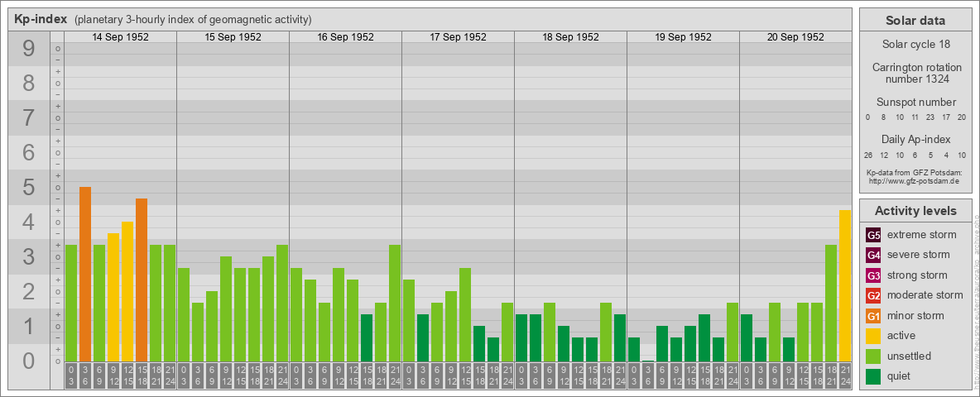This screenshot has width=980, height=397.
Task: Click the 21-24 hour label under 20 Sep
Action: pos(845,375)
